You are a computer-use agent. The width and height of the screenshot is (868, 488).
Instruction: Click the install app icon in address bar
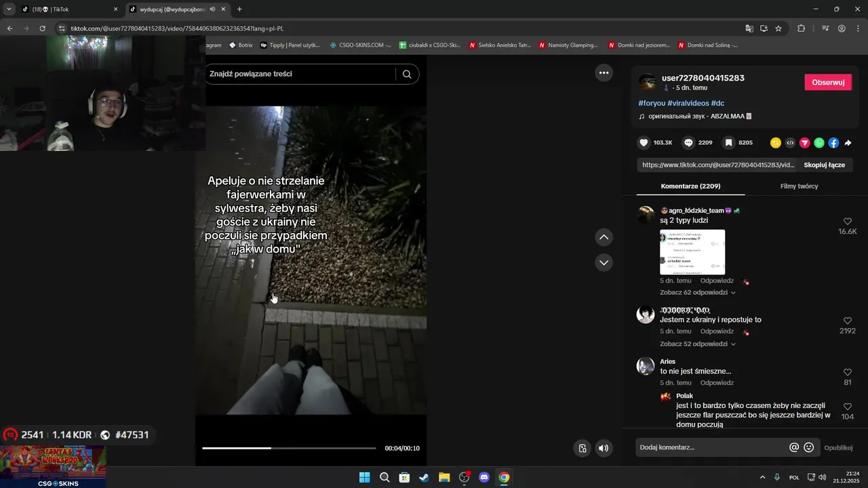tap(764, 28)
